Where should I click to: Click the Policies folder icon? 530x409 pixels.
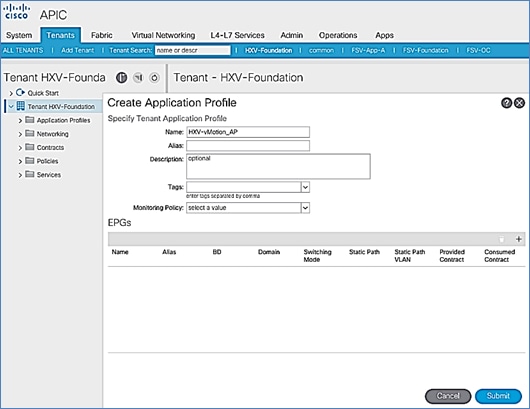click(30, 161)
